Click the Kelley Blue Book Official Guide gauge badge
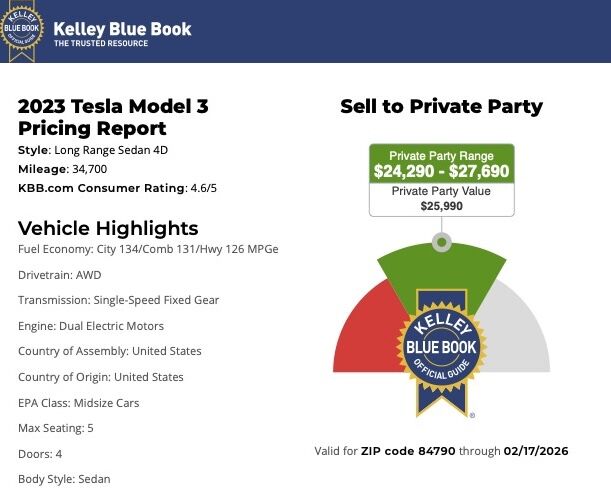This screenshot has width=611, height=497. point(441,357)
